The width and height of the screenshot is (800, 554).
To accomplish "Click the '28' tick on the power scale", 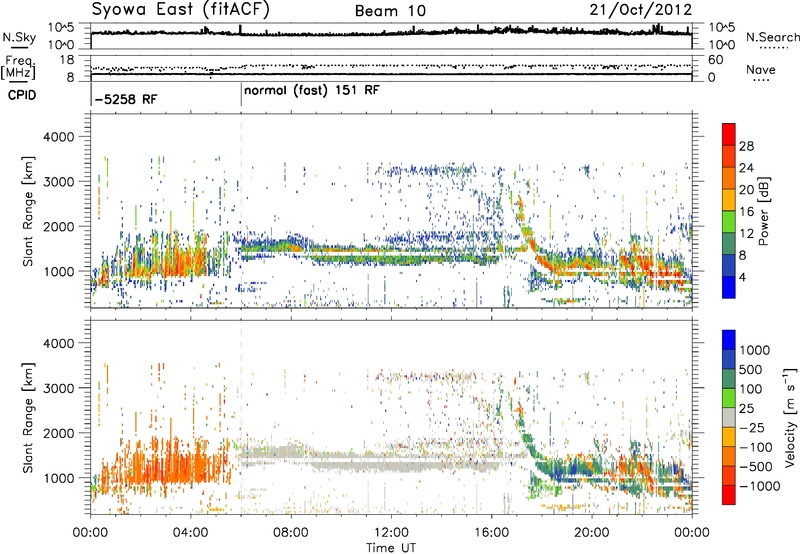I will (746, 146).
